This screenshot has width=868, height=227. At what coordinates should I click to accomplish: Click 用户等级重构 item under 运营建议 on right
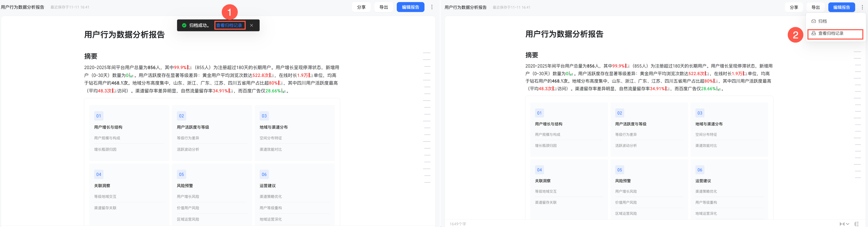click(706, 202)
